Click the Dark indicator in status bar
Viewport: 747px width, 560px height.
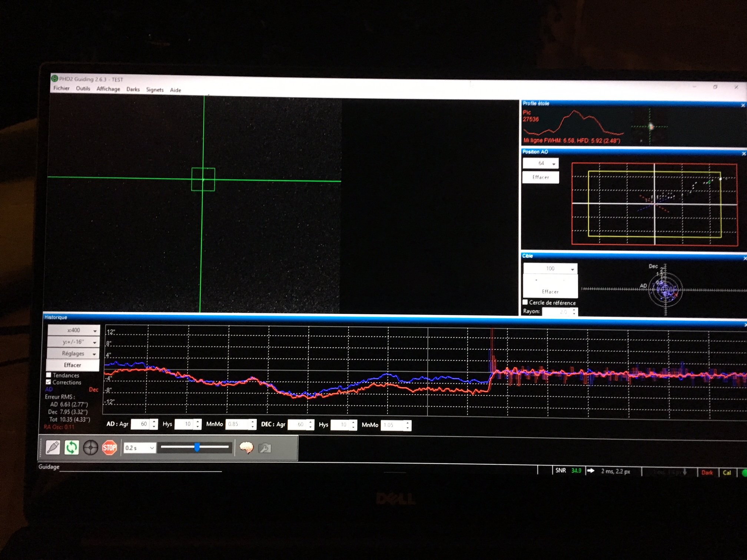pyautogui.click(x=707, y=473)
